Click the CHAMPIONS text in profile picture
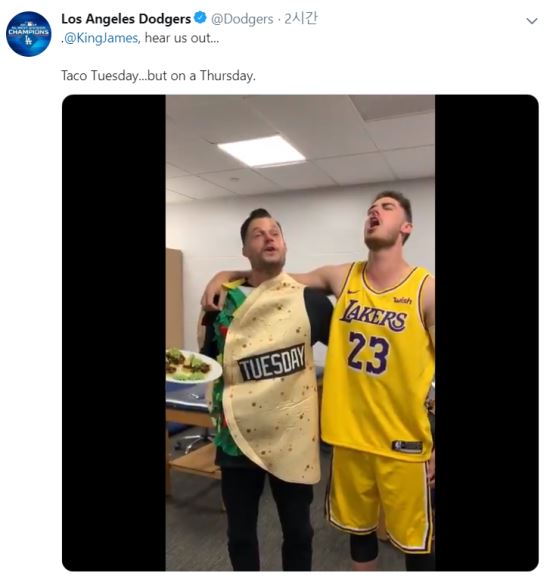This screenshot has height=581, width=550. 29,32
